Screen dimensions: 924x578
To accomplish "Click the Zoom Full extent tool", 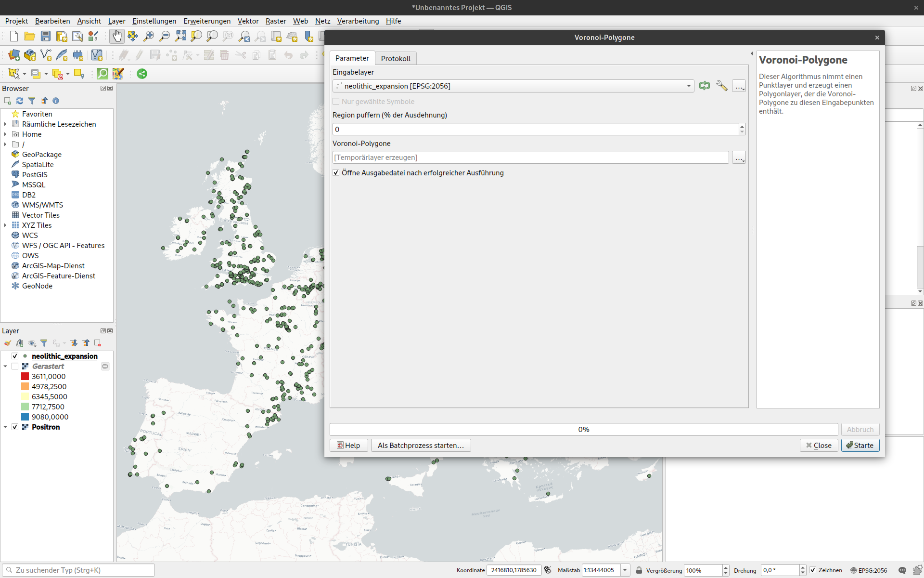I will [180, 36].
